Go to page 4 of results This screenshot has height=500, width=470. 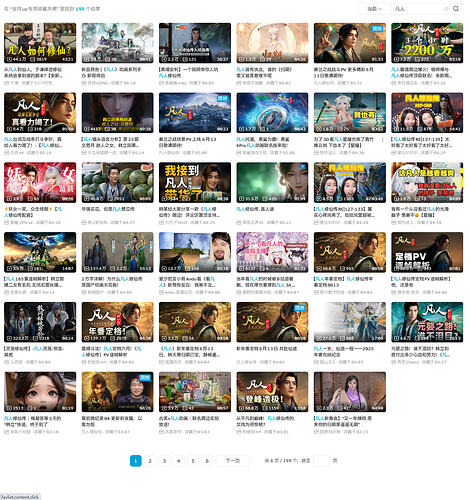pyautogui.click(x=179, y=461)
